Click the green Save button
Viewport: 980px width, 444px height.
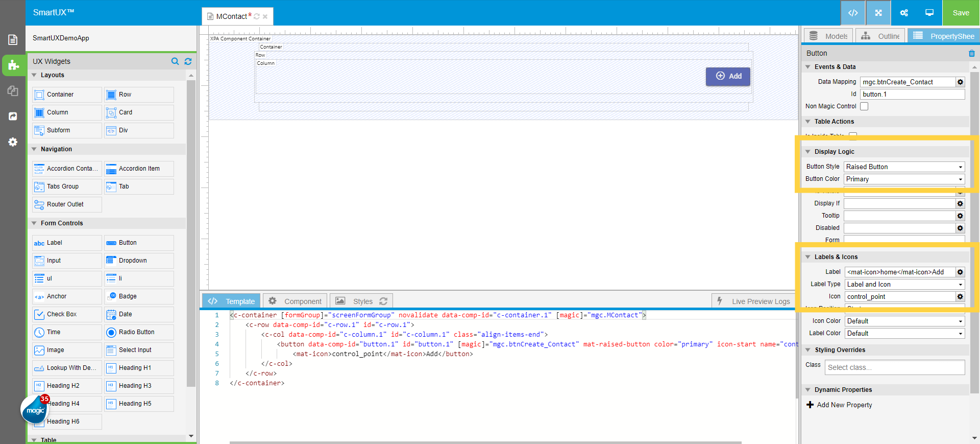click(x=961, y=13)
